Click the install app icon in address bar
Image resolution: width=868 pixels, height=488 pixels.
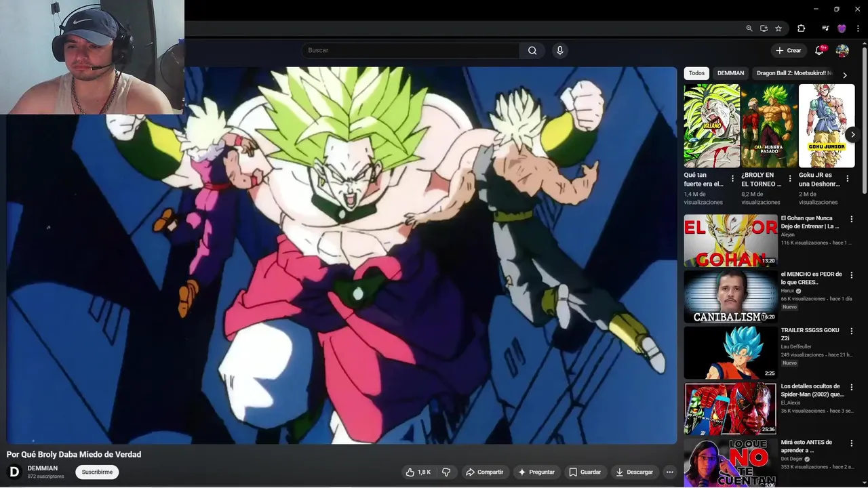coord(764,28)
